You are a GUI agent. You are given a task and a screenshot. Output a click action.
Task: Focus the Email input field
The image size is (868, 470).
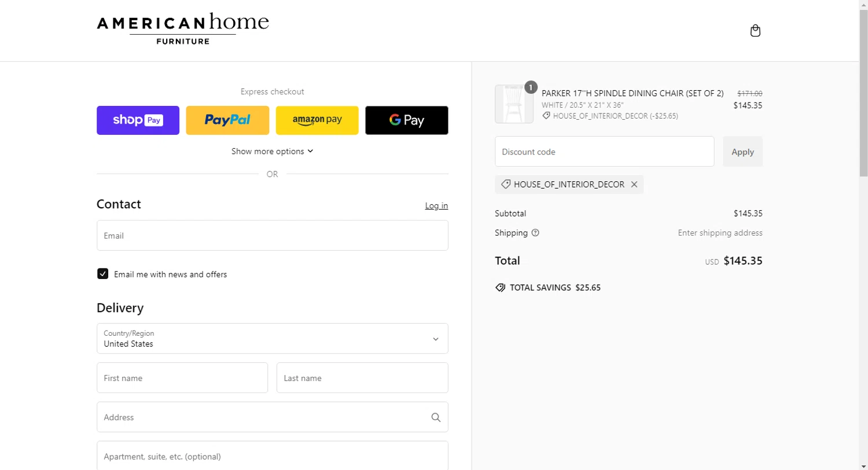273,236
